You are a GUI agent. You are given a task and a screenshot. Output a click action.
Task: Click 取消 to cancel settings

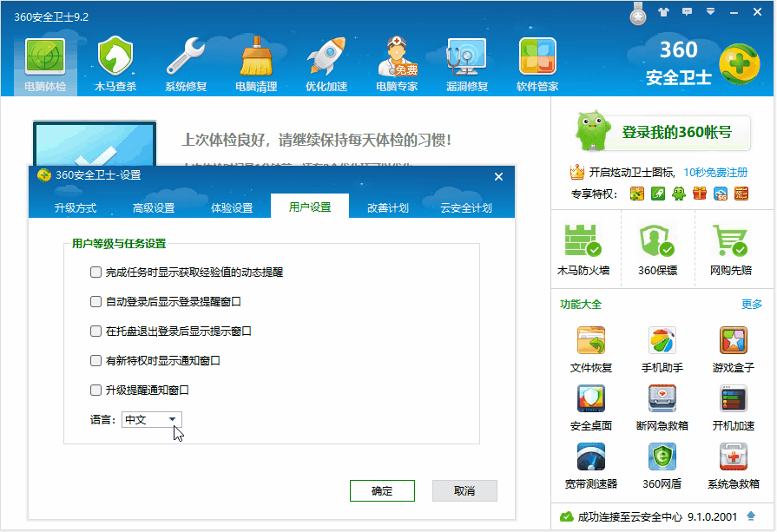tap(464, 490)
